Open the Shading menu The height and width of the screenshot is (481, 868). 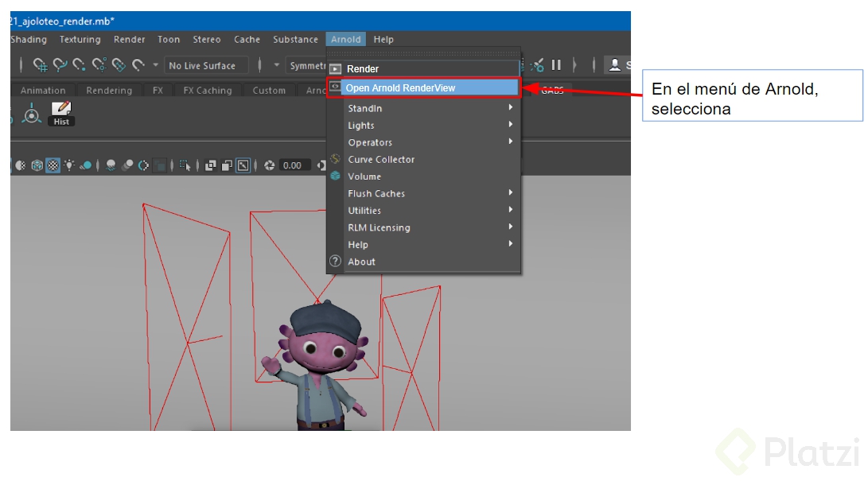click(x=29, y=39)
